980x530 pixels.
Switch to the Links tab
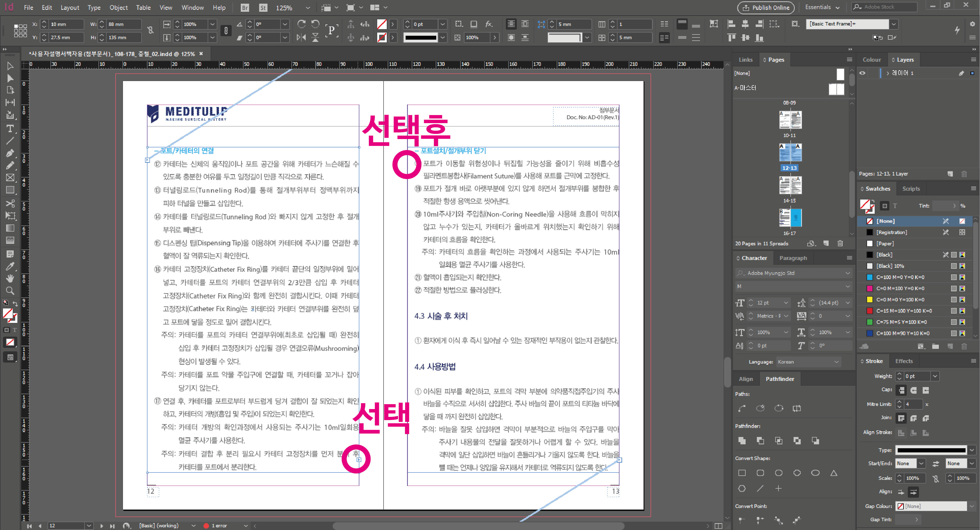click(x=745, y=60)
